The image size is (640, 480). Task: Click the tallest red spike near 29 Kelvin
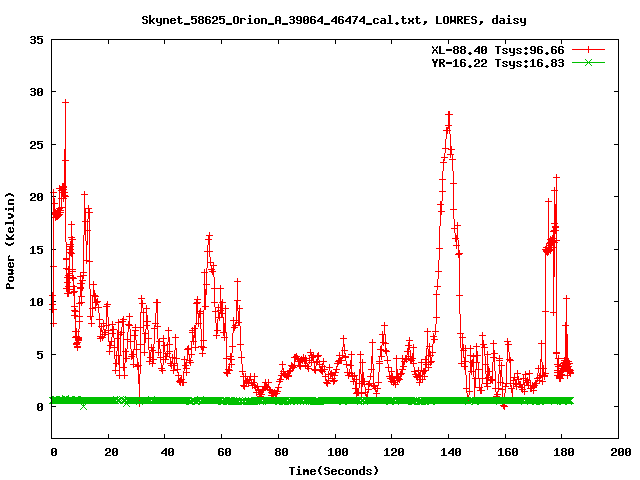point(65,102)
